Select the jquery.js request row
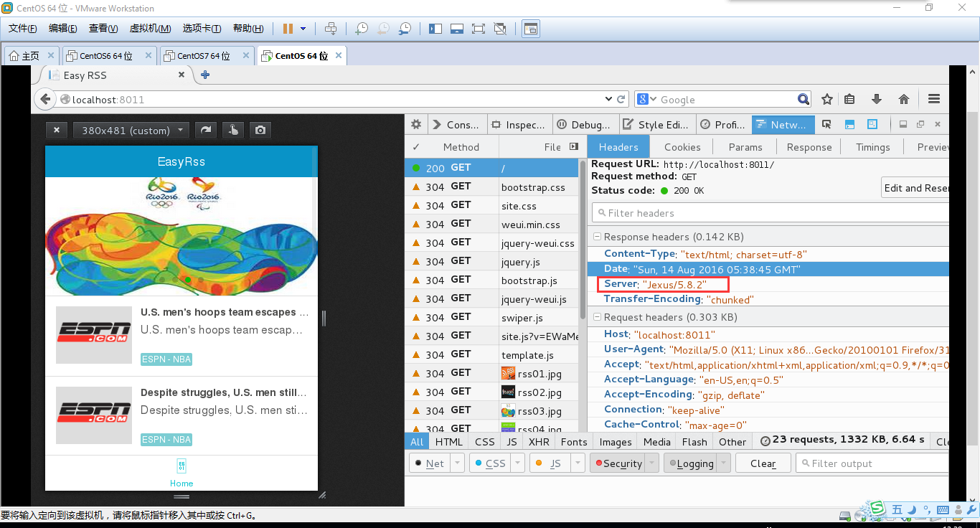This screenshot has height=528, width=980. 491,261
